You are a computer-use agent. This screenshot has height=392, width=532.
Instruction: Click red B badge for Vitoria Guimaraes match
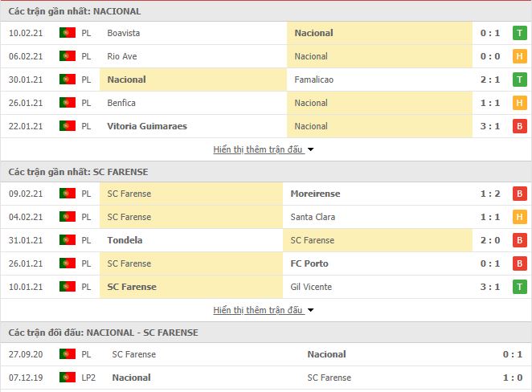point(519,126)
